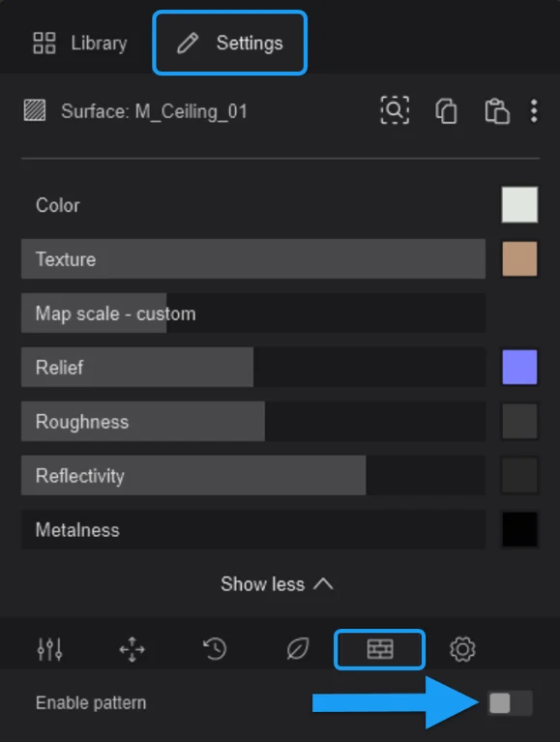Open the sliders adjustments tab icon

49,649
